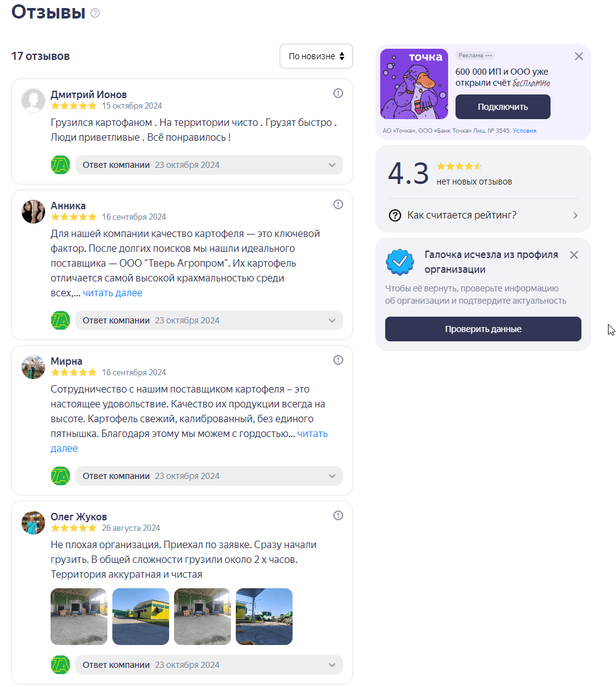
Task: Dismiss the Галочка исчезла notification
Action: [574, 255]
